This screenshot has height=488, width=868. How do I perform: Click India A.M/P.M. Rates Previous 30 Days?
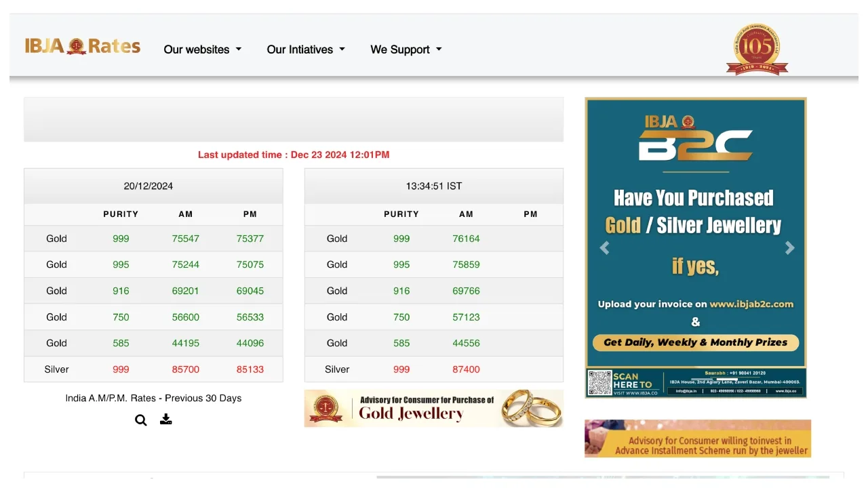(153, 398)
